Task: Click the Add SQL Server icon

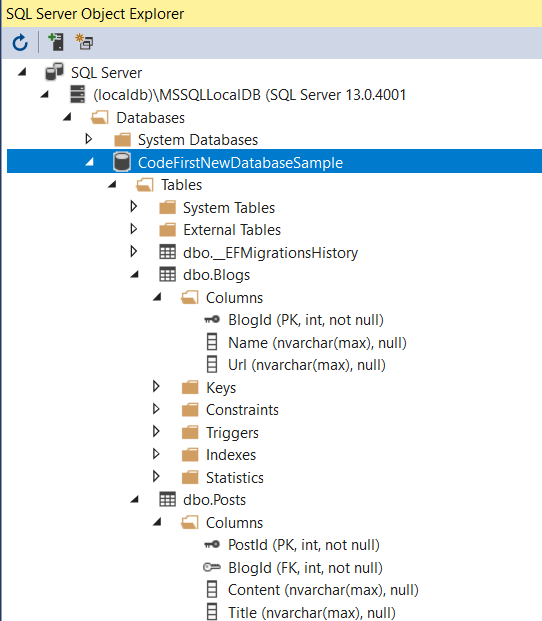Action: click(x=56, y=42)
